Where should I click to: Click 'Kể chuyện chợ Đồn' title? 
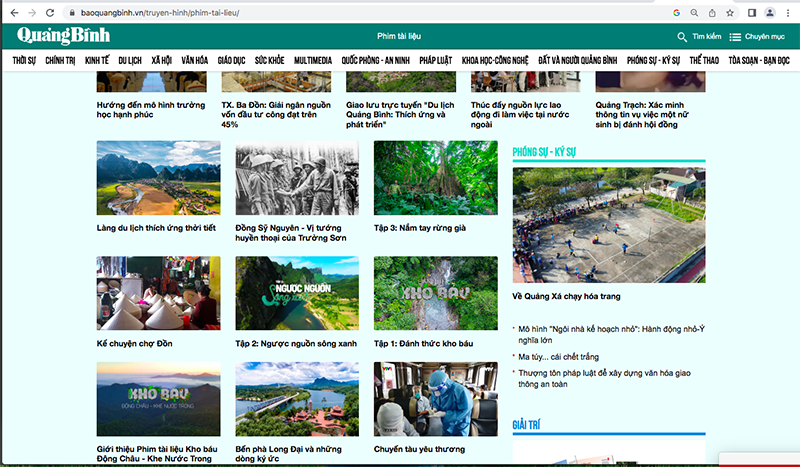tap(135, 343)
